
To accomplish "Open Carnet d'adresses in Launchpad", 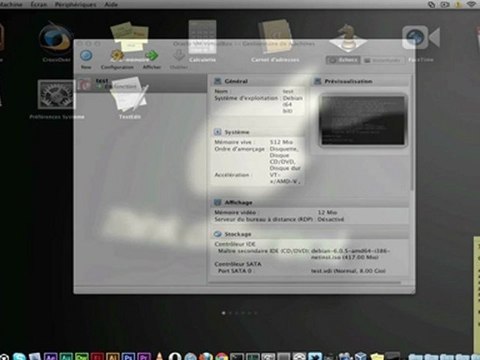I will click(x=275, y=37).
